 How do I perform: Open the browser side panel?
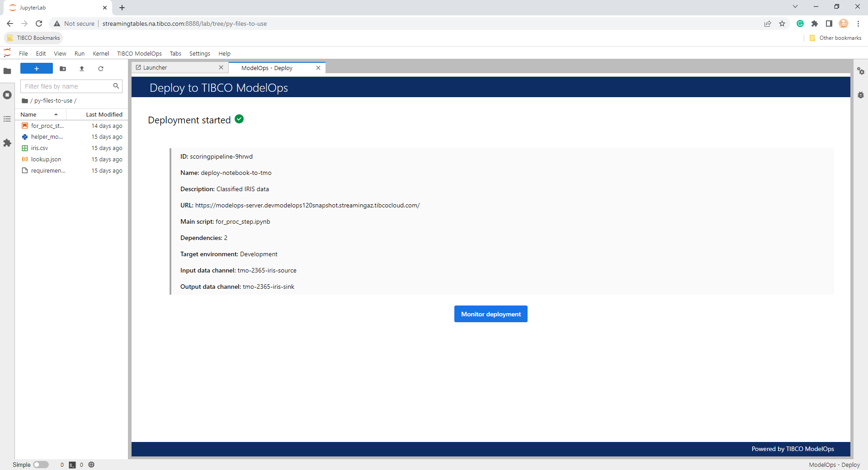(x=829, y=23)
